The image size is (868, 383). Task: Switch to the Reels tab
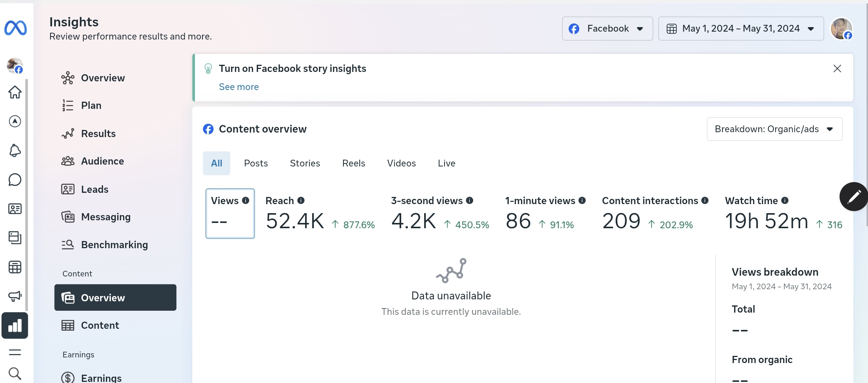coord(353,163)
